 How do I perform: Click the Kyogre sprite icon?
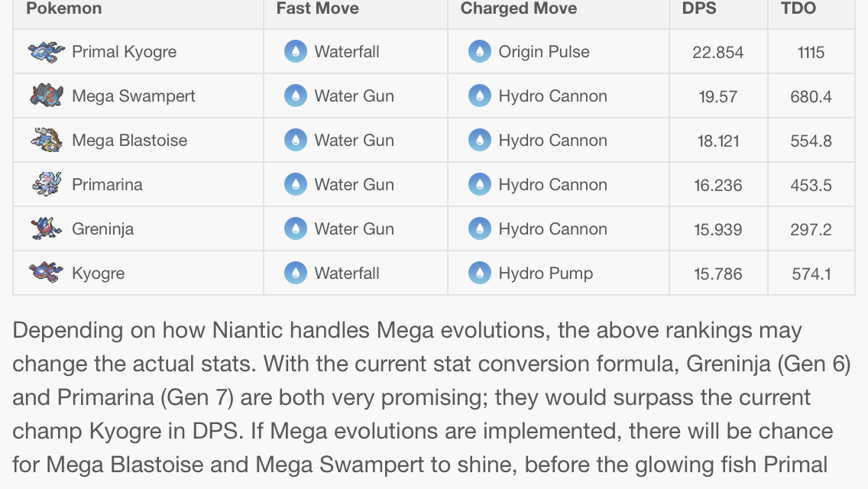point(47,272)
